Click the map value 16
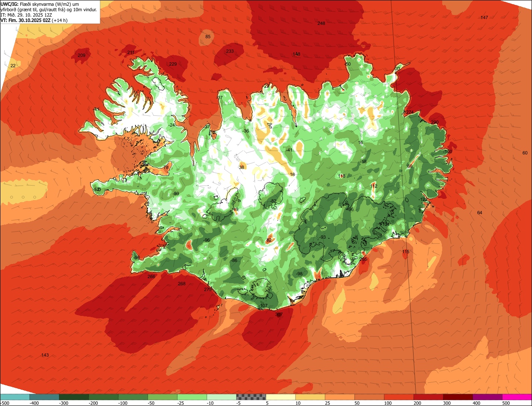Screen dimensions: 532x406 [361, 142]
